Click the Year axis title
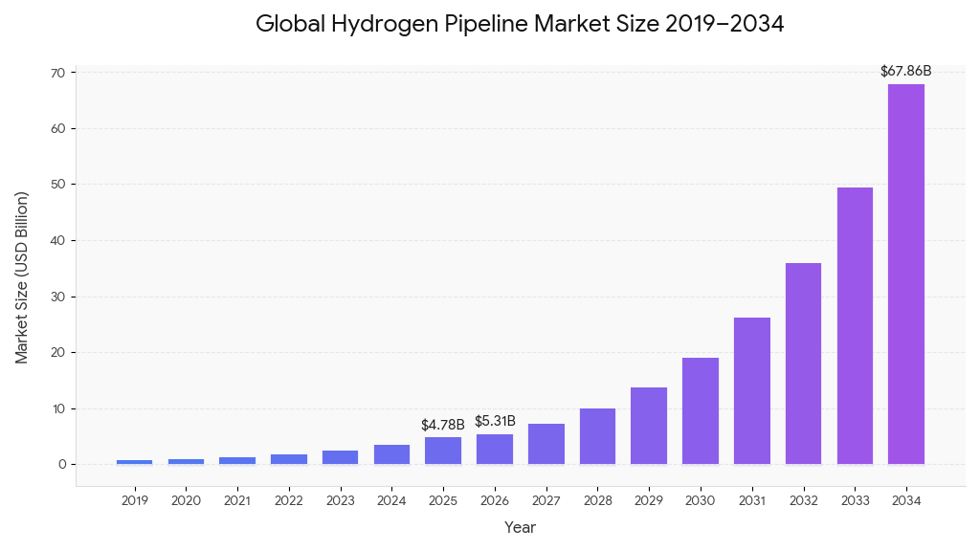980x551 pixels. click(520, 527)
